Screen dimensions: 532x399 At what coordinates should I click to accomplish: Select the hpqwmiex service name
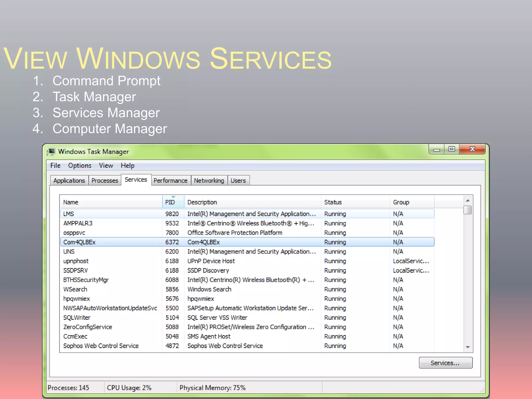coord(77,299)
